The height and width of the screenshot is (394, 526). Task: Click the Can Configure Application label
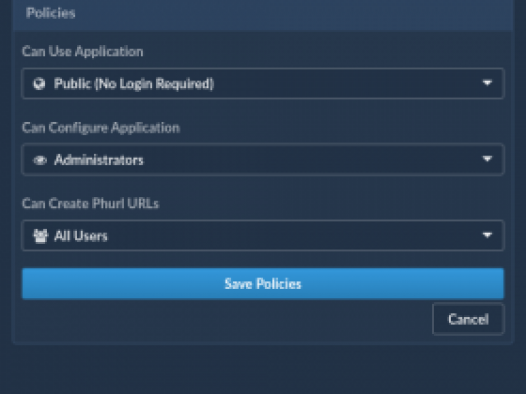coord(101,128)
